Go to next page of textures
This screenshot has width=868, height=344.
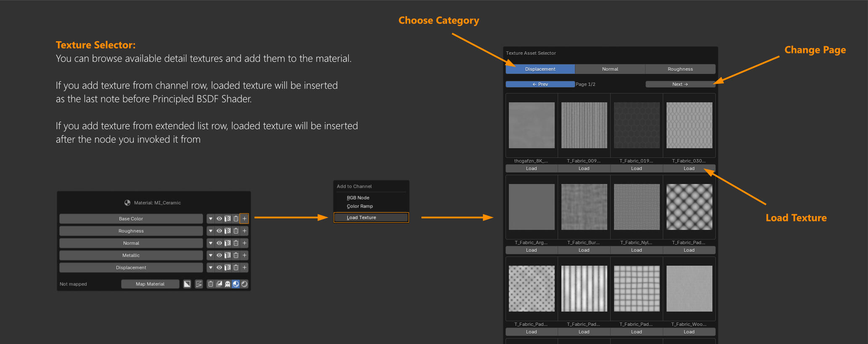[680, 84]
